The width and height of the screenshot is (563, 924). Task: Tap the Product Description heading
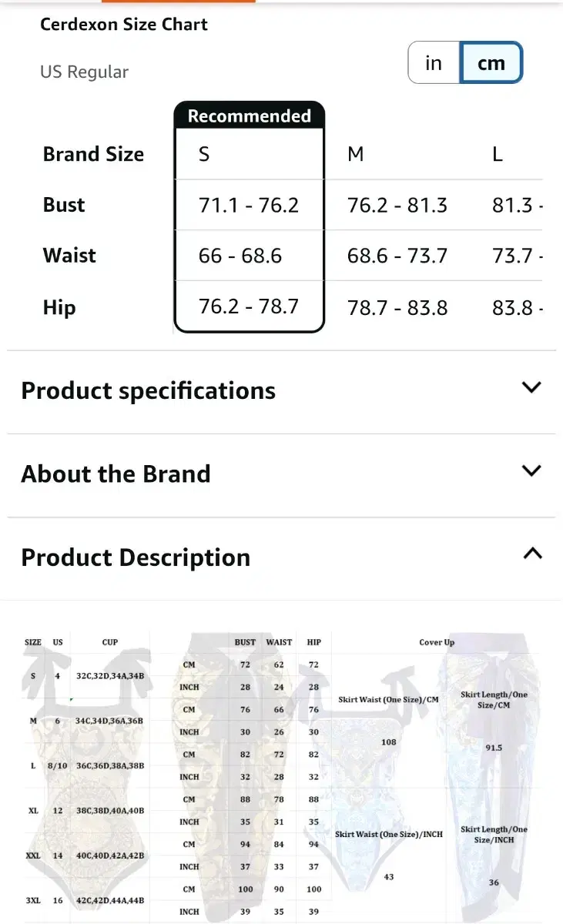(x=136, y=557)
